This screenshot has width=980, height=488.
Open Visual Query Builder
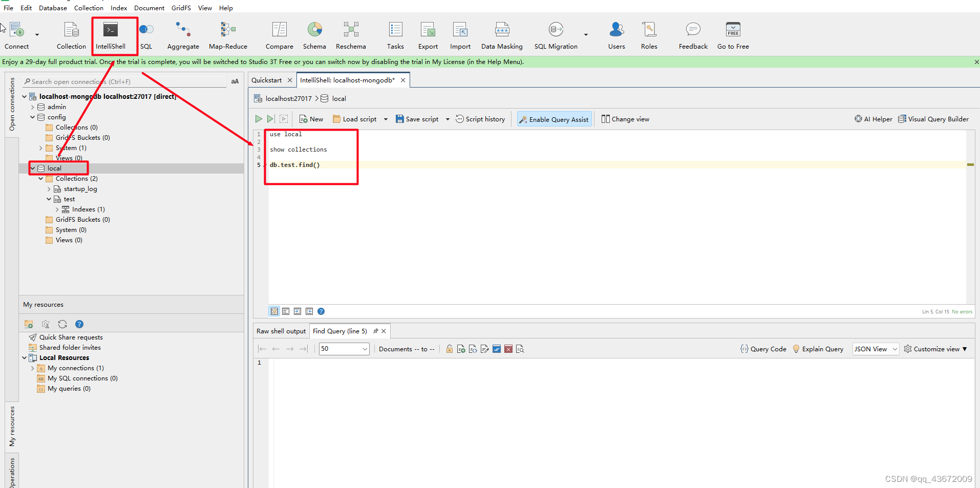tap(933, 119)
